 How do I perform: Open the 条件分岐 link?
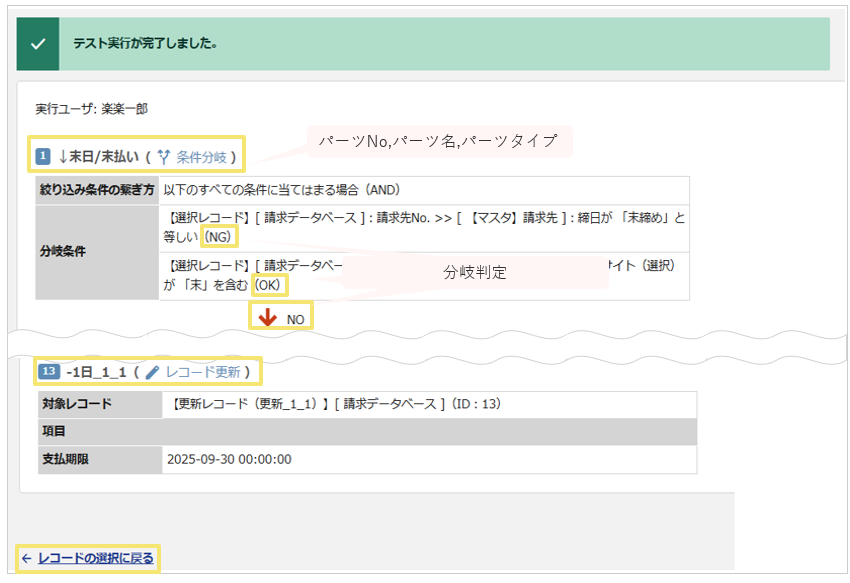coord(201,157)
